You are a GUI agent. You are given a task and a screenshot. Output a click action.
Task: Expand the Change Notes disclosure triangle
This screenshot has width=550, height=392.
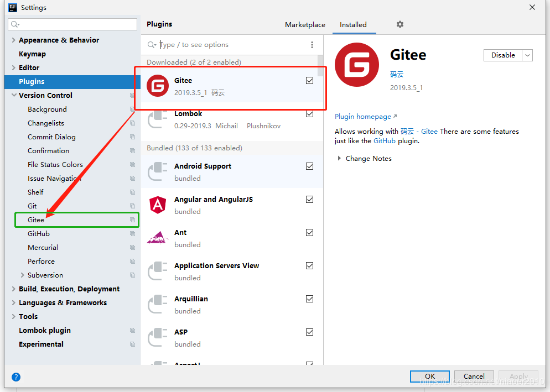(339, 159)
